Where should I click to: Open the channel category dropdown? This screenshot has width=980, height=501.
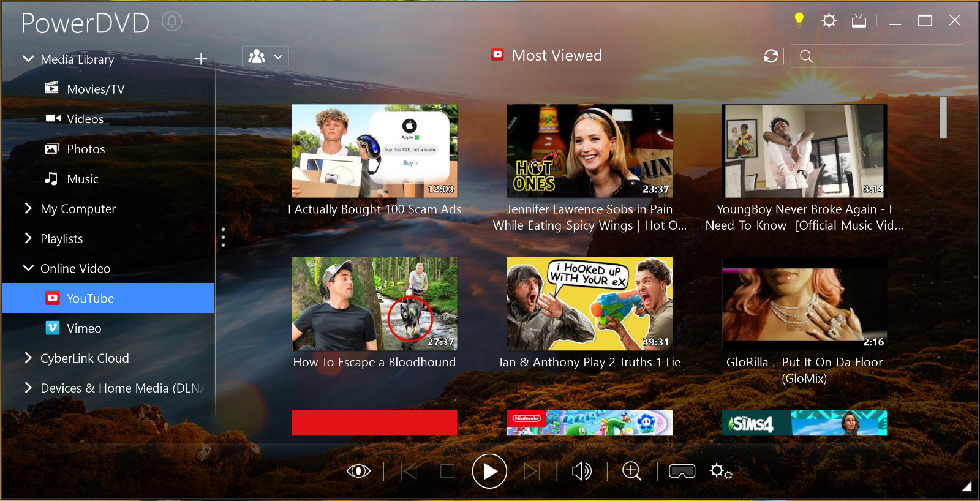265,57
